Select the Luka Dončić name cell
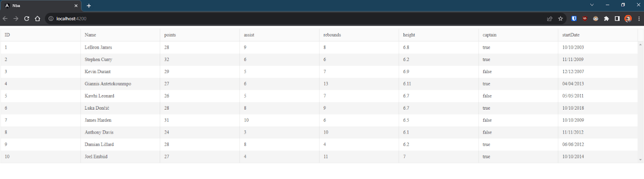This screenshot has height=179, width=644. point(120,108)
